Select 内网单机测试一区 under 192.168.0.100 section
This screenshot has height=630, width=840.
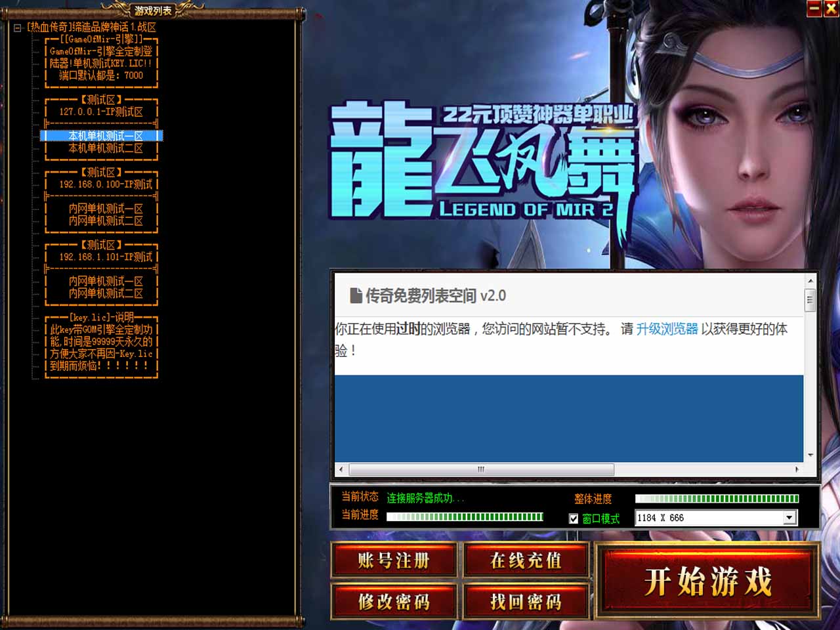coord(105,209)
